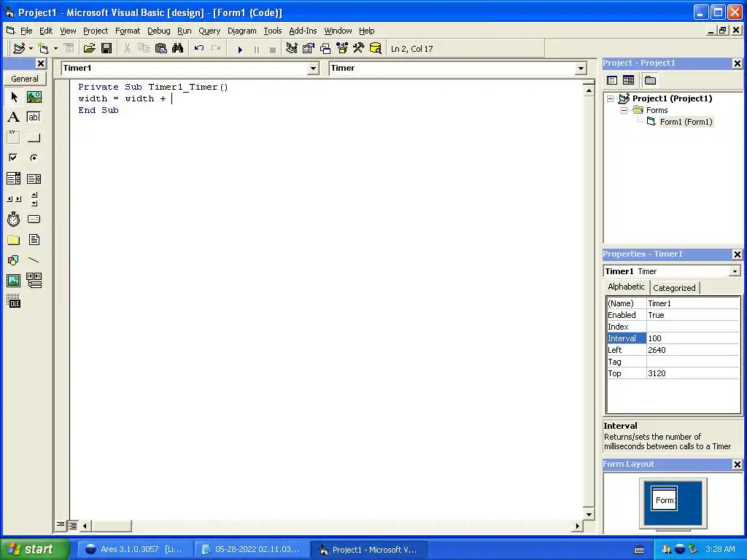Switch to Ares 3.1.0.3057 taskbar button
Screen dimensions: 747x560
[134, 550]
